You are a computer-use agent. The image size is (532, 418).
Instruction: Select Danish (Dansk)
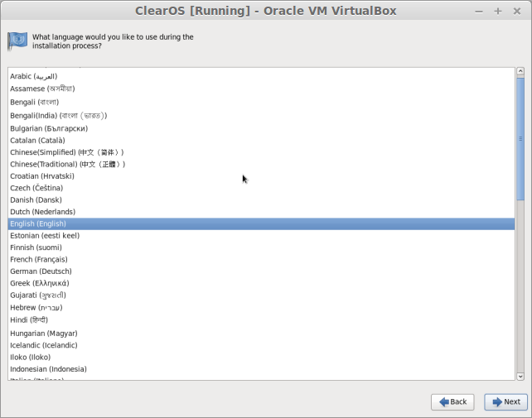click(261, 199)
